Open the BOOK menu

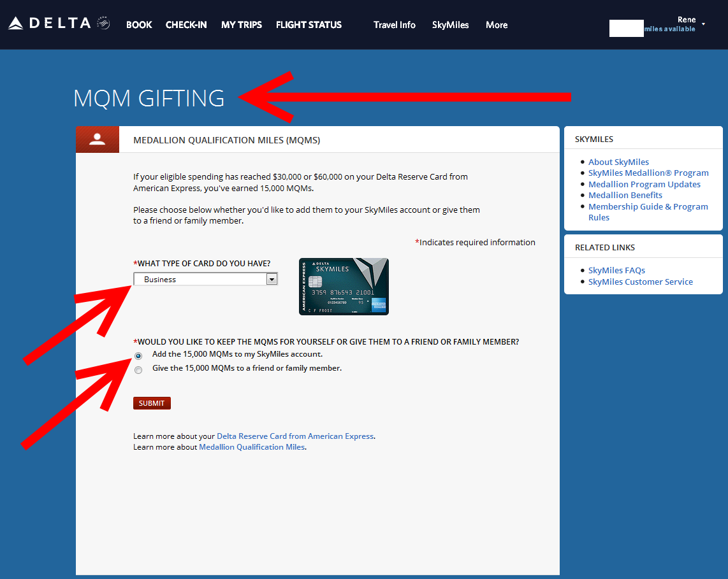coord(139,25)
